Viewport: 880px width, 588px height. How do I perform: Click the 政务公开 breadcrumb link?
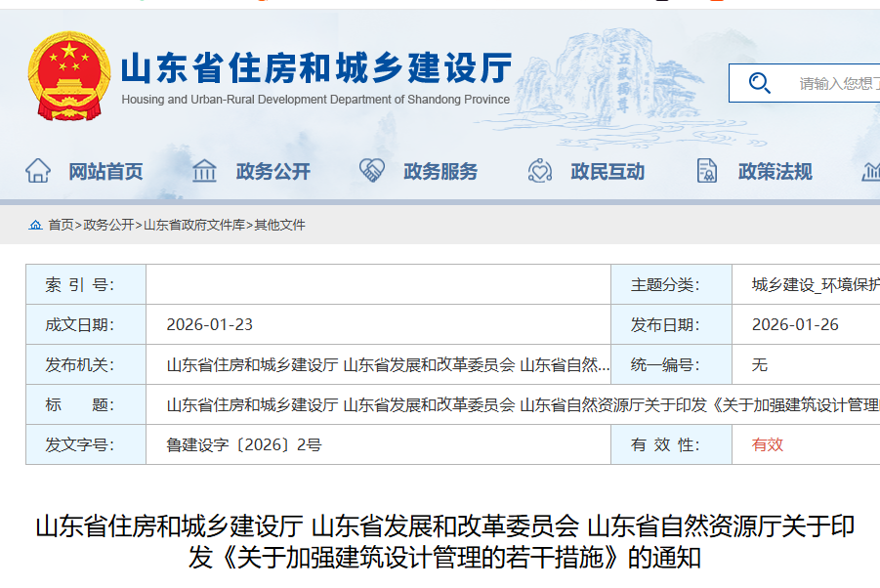[108, 225]
